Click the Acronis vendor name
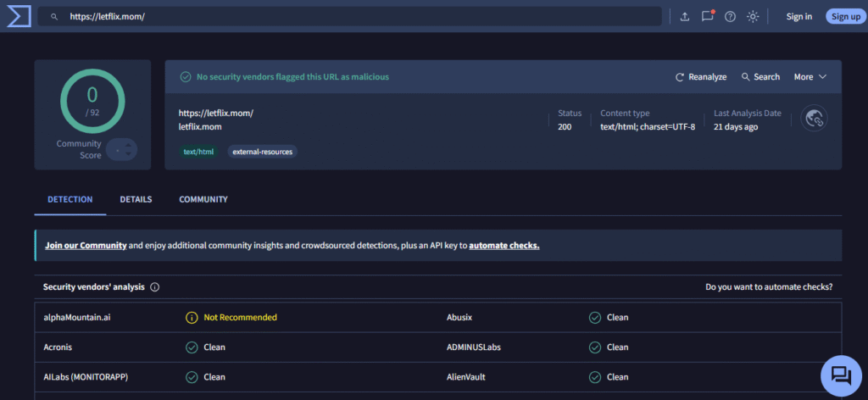Screen dimensions: 868x400 click(58, 347)
